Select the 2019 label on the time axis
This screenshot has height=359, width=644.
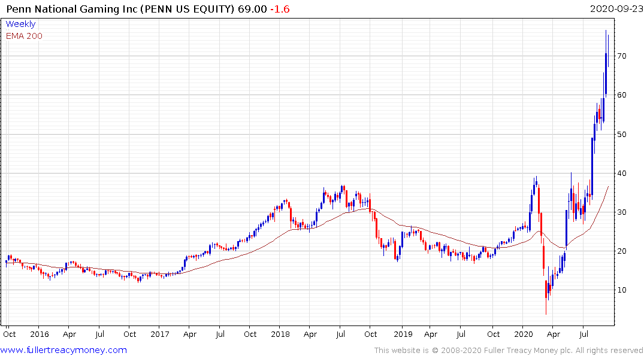click(403, 334)
